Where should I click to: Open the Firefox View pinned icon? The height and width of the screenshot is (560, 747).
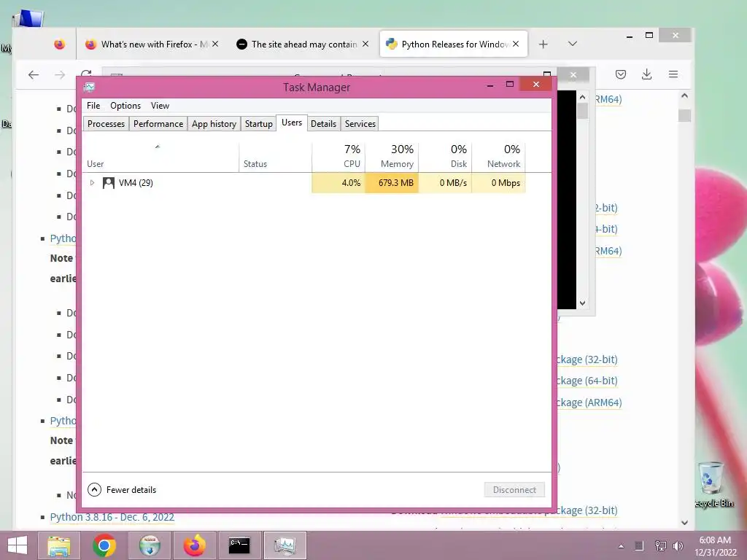pyautogui.click(x=59, y=44)
